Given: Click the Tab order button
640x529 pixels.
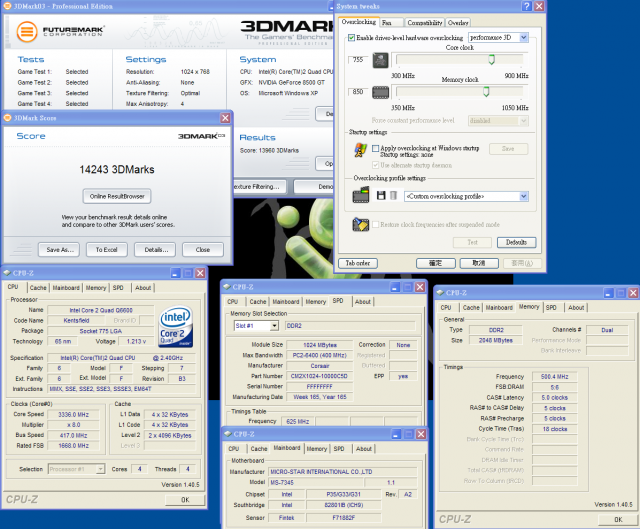Looking at the screenshot, I should [x=358, y=263].
